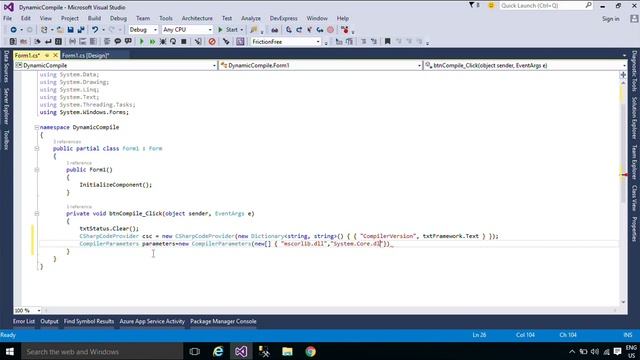Collapse the Form1() constructor block
The height and width of the screenshot is (360, 640).
(37, 170)
